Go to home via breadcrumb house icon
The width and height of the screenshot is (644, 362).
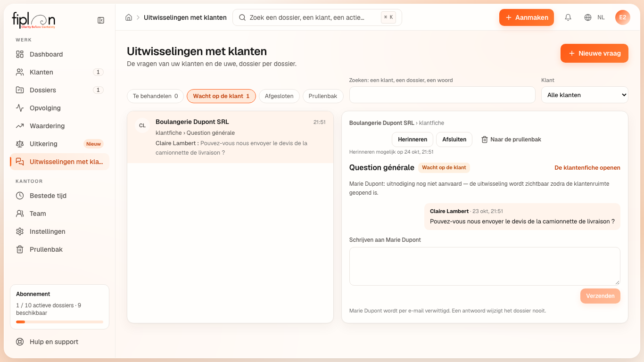(x=129, y=17)
